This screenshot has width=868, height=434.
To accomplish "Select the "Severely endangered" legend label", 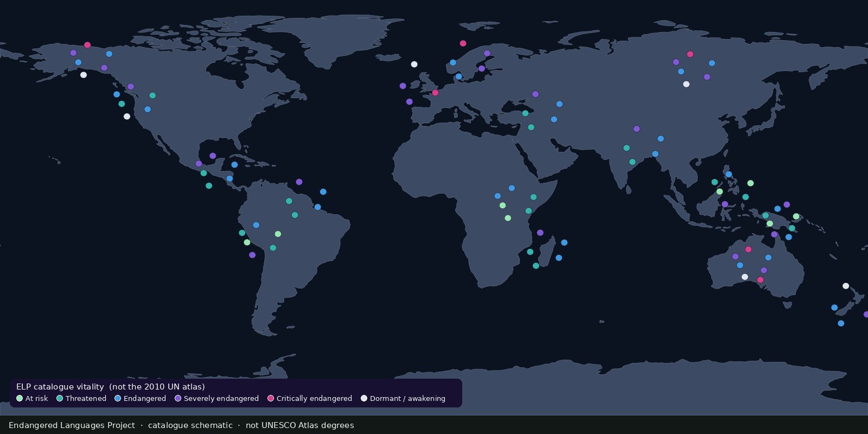I will tap(221, 398).
